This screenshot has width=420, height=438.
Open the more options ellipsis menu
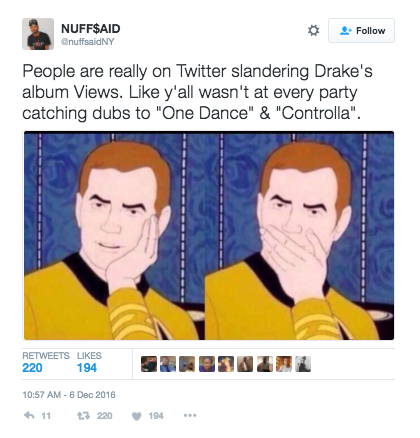click(x=190, y=415)
